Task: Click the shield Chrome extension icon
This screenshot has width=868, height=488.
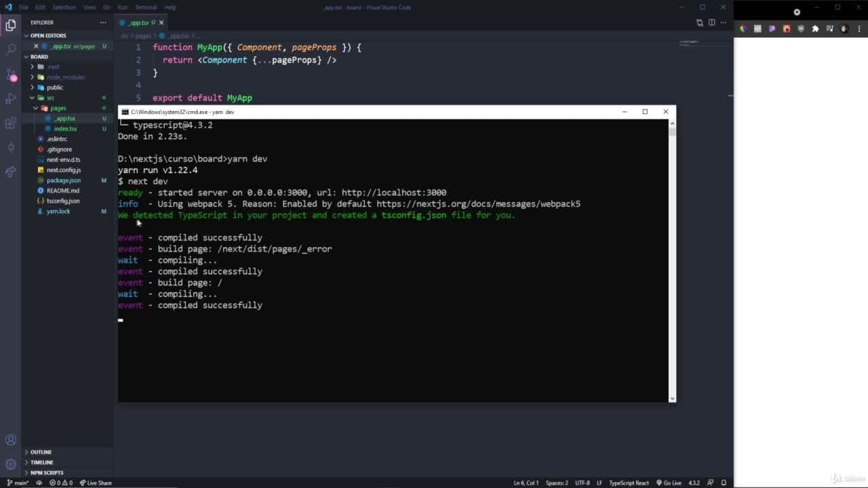Action: coord(801,28)
